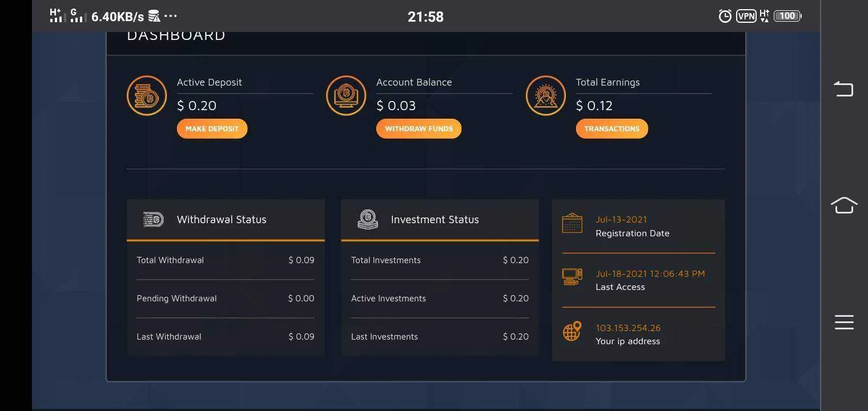Click the Account Balance monitor icon

point(346,95)
